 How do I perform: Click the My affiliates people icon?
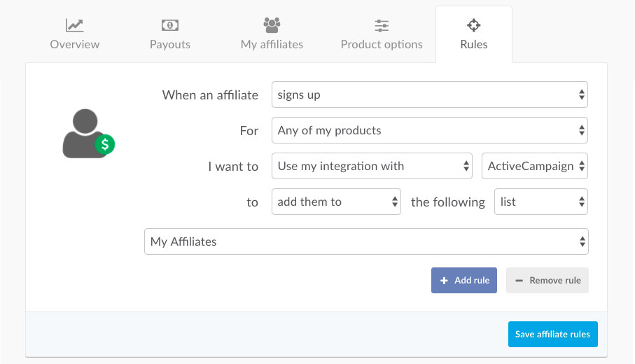tap(272, 25)
